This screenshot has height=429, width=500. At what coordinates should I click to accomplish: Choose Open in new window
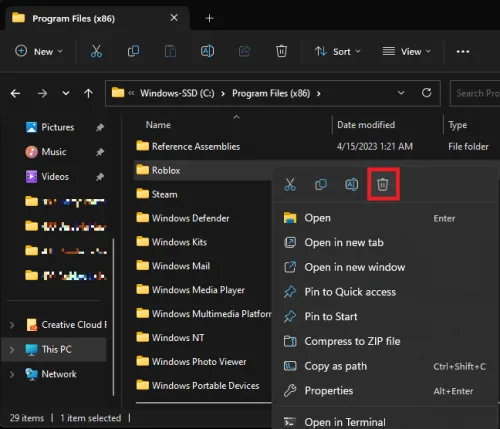tap(383, 267)
